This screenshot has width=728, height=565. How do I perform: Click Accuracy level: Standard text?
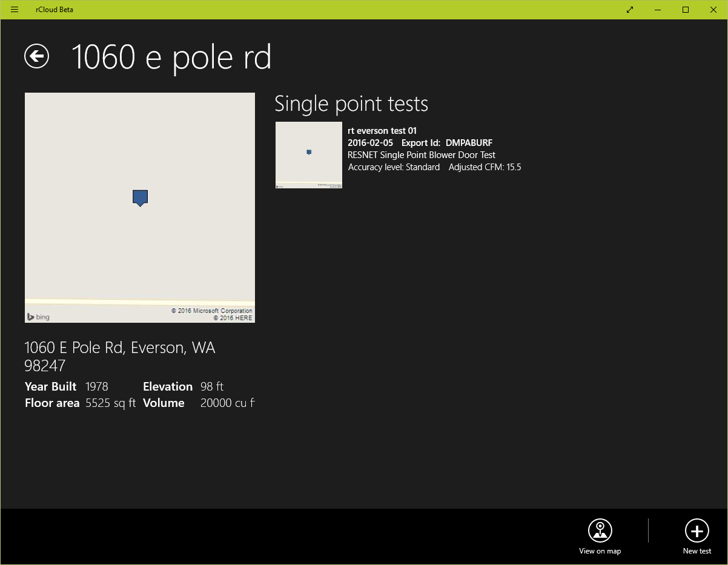(x=394, y=167)
